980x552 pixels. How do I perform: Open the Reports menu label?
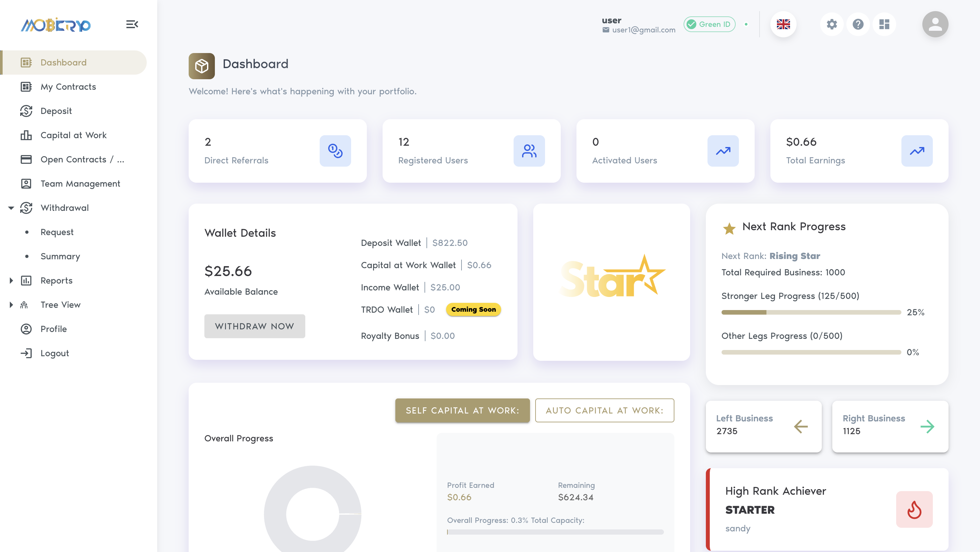[56, 281]
